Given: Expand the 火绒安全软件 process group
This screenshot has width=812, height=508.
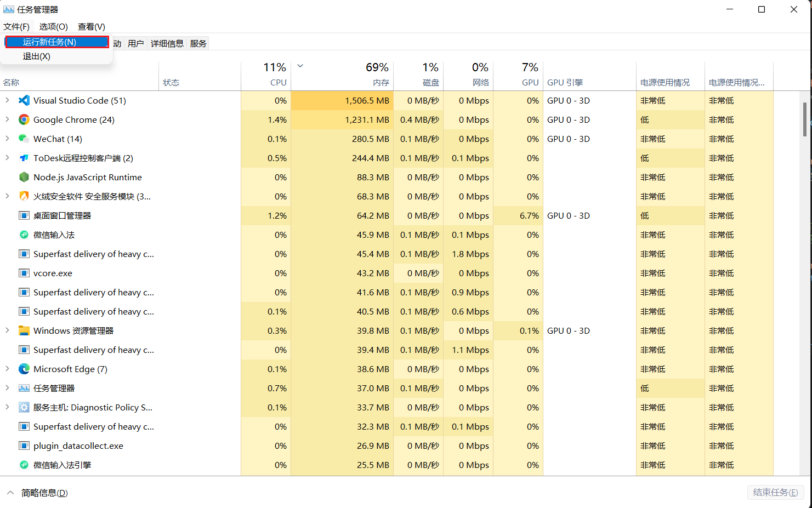Looking at the screenshot, I should click(7, 196).
